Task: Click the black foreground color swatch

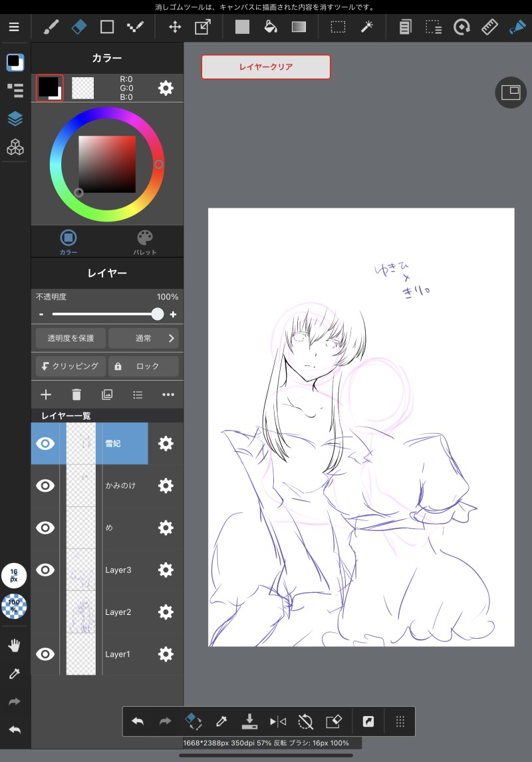Action: (49, 88)
